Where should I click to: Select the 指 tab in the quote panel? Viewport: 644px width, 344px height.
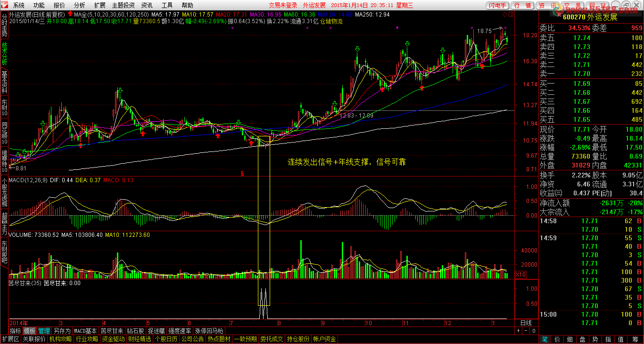[x=608, y=339]
